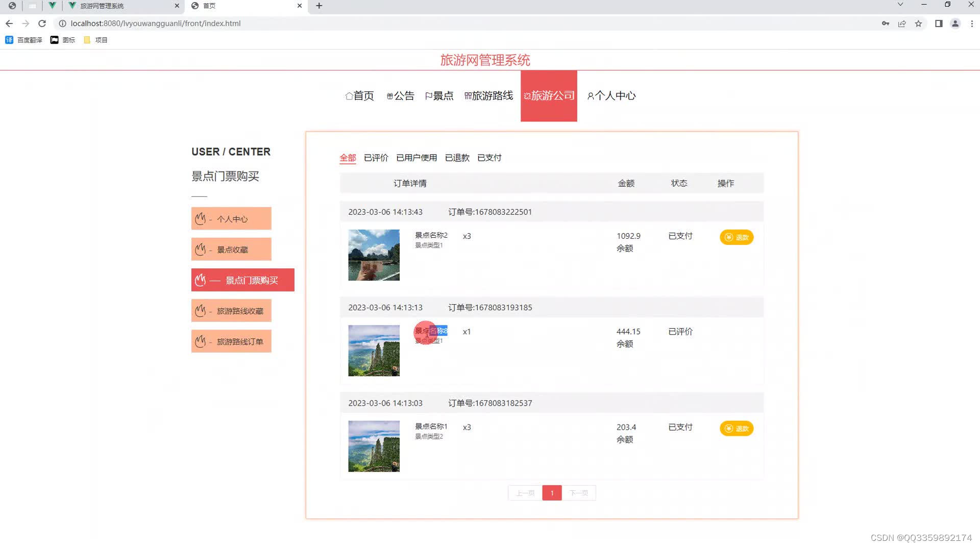Filter orders by 已用户使用
Image resolution: width=980 pixels, height=547 pixels.
click(416, 158)
